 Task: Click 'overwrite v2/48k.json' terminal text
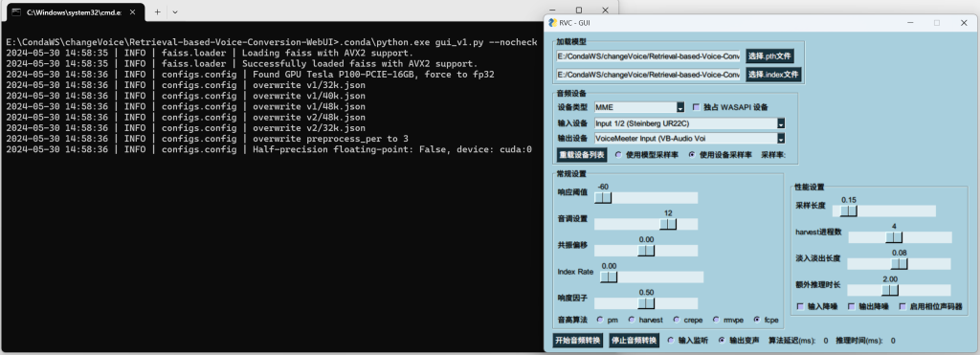pos(309,117)
